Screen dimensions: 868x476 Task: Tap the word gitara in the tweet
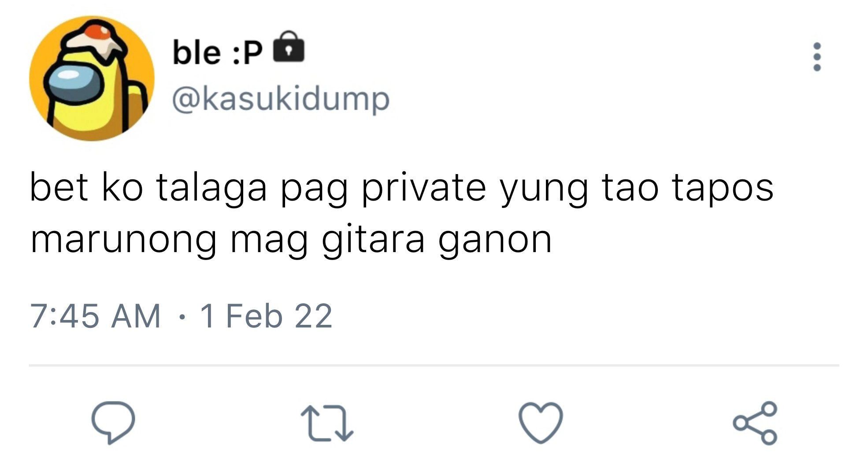[x=373, y=239]
